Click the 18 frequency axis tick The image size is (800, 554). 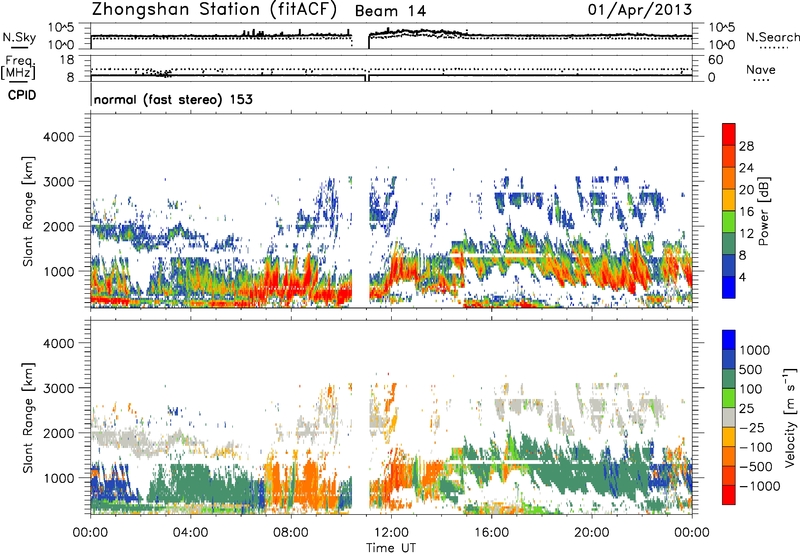point(66,60)
